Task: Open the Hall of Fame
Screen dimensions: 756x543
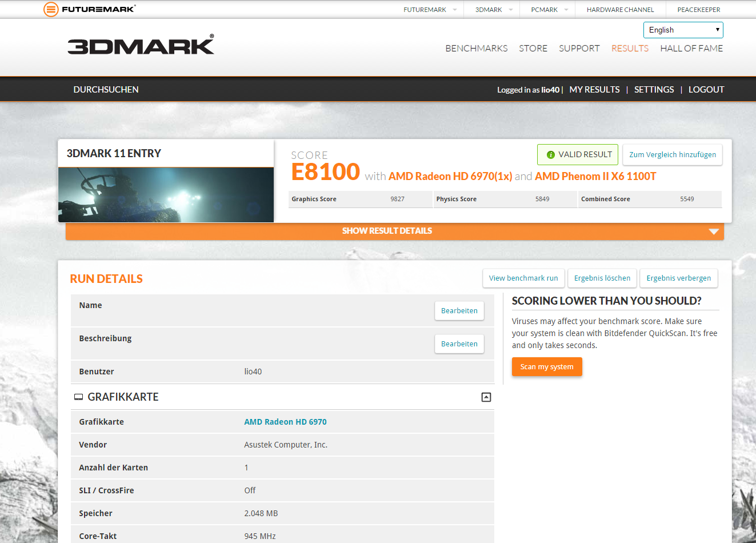Action: [691, 49]
